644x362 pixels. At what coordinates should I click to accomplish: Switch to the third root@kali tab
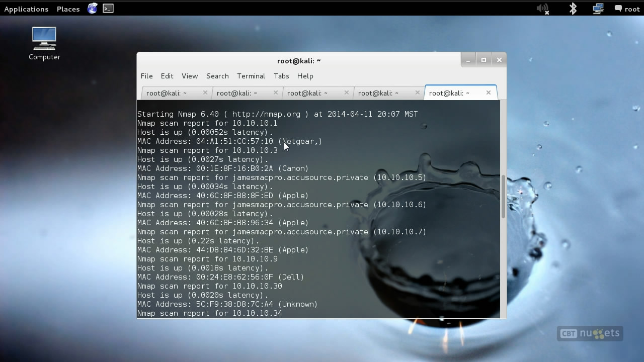317,93
